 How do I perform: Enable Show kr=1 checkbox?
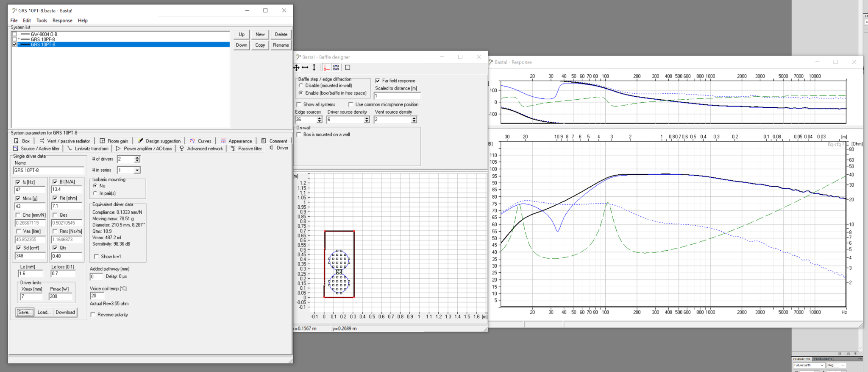[x=96, y=257]
